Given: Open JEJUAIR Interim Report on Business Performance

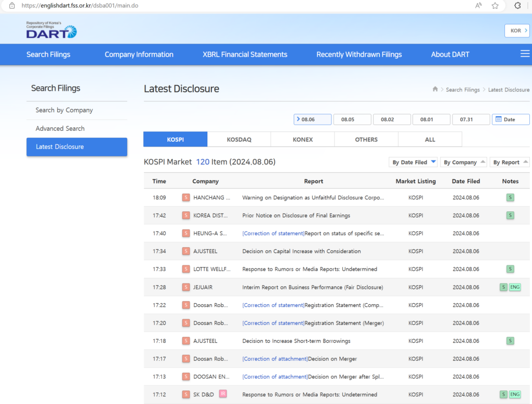Looking at the screenshot, I should (312, 287).
